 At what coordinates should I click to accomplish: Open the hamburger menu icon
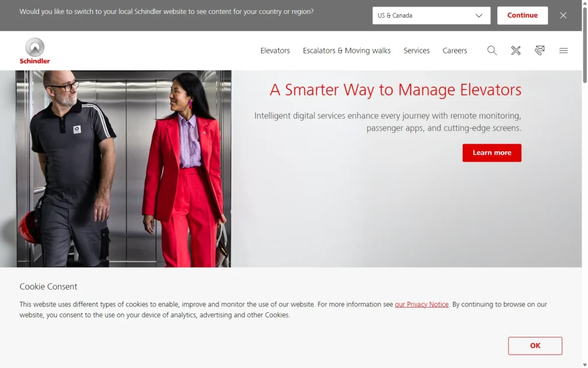click(x=563, y=51)
